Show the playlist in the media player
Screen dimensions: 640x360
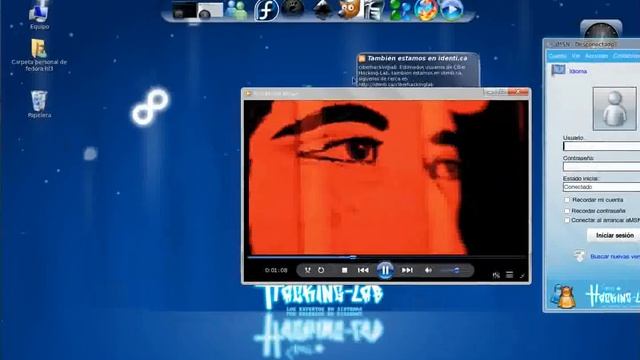click(x=509, y=275)
